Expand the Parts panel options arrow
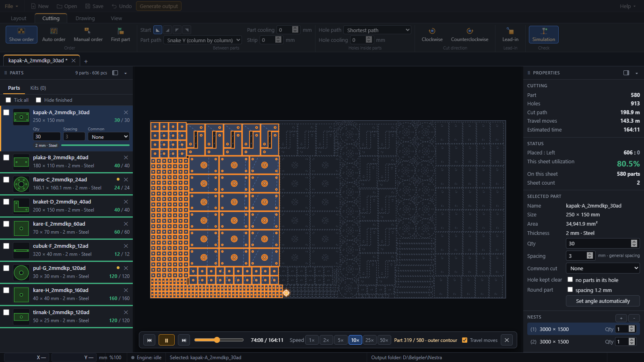This screenshot has width=644, height=362. tap(126, 73)
